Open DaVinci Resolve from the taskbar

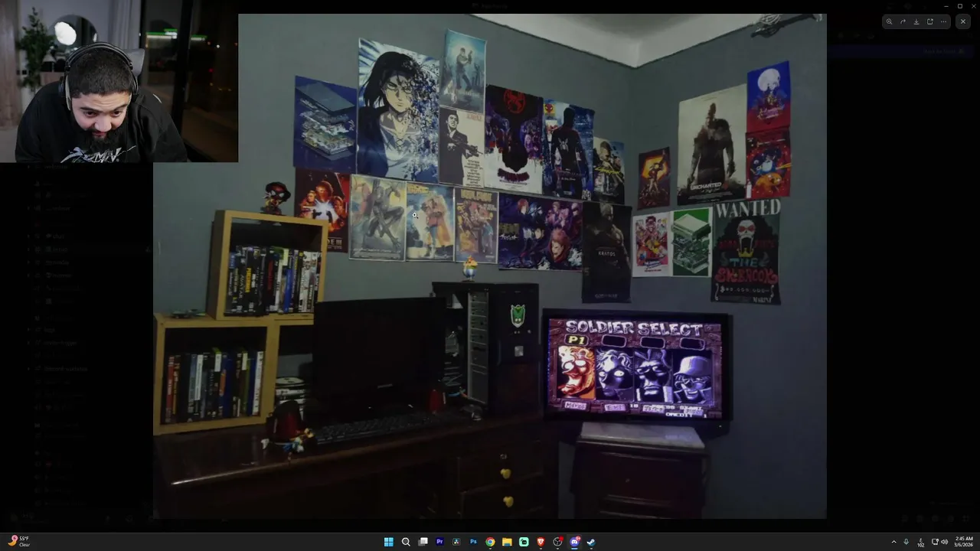pos(456,542)
